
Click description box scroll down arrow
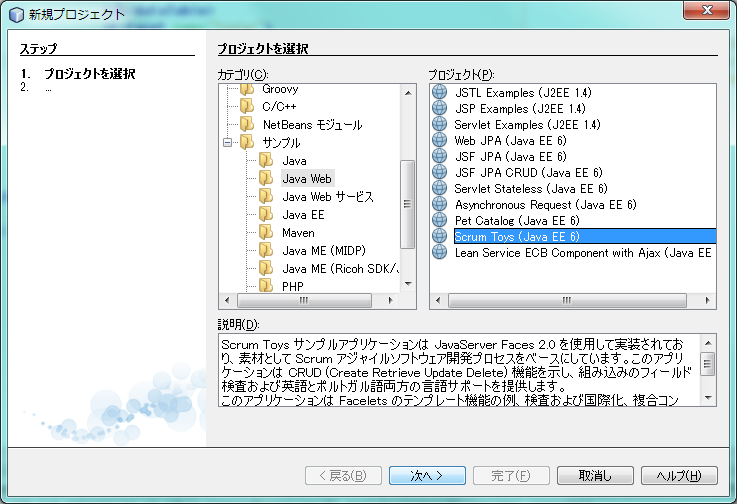click(708, 398)
